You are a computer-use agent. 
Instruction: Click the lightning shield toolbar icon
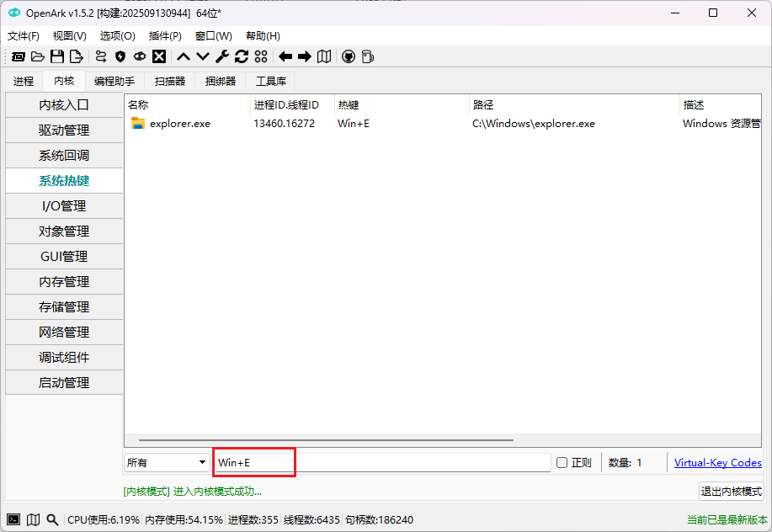click(120, 56)
